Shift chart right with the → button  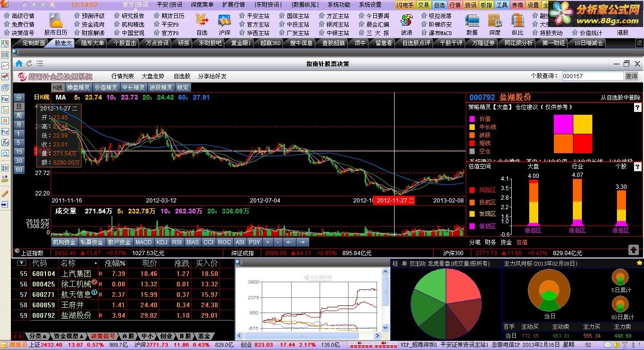click(x=302, y=242)
